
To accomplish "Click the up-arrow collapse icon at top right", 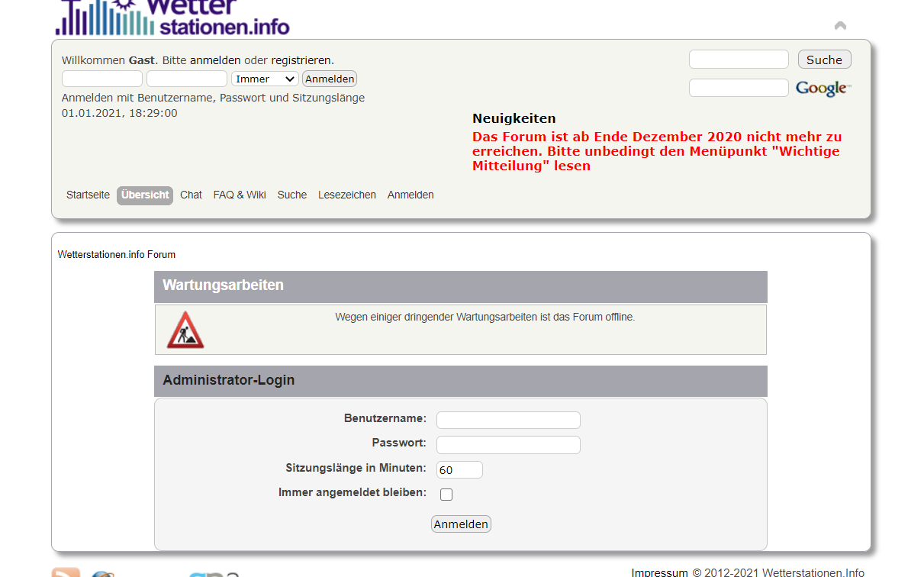I will click(x=840, y=26).
